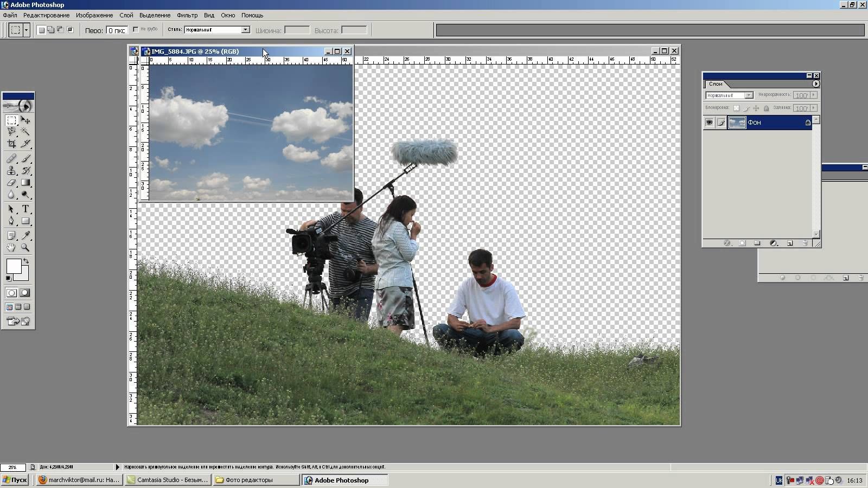Viewport: 868px width, 488px height.
Task: Select the Zoom magnifier tool
Action: tap(25, 248)
